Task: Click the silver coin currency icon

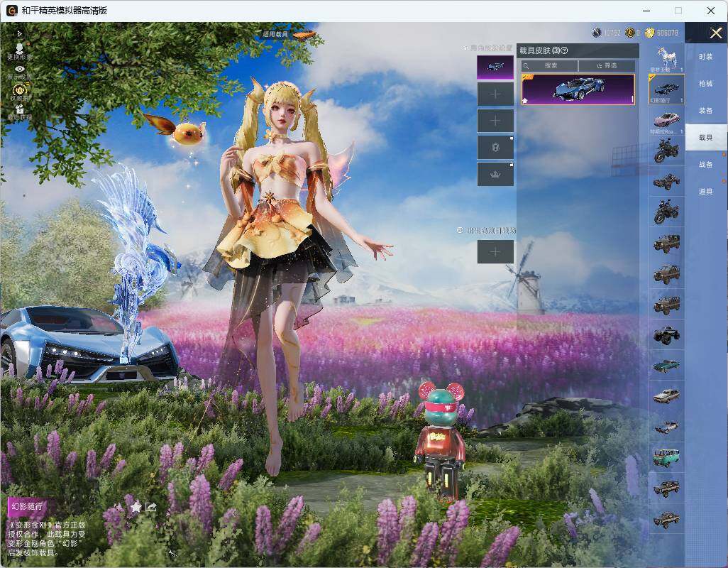Action: 597,33
